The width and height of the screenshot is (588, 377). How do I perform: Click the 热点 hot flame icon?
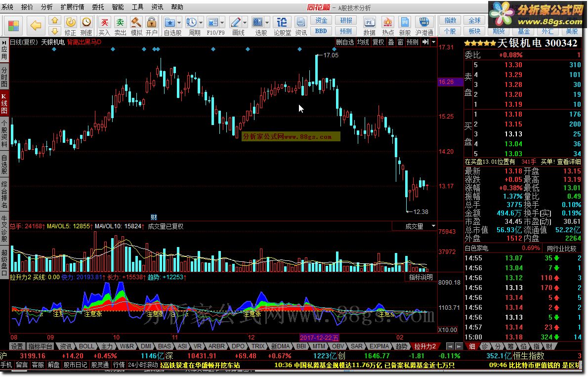click(388, 22)
